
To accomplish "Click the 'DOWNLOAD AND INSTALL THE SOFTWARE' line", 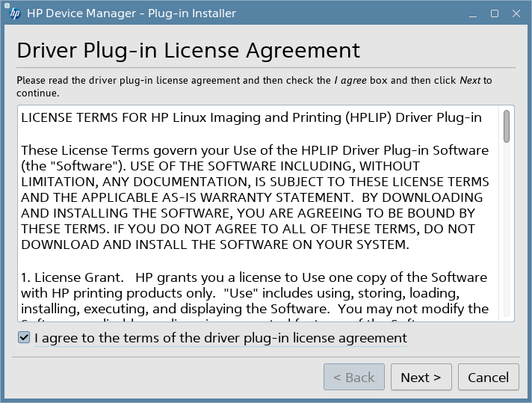I will click(215, 245).
